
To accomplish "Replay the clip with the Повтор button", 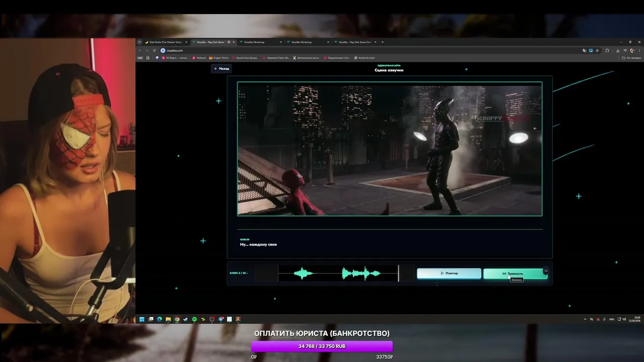I will [449, 274].
